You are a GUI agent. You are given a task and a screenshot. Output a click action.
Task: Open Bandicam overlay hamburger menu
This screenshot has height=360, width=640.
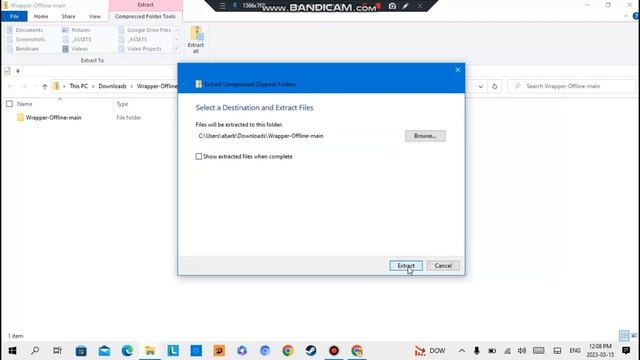point(222,6)
